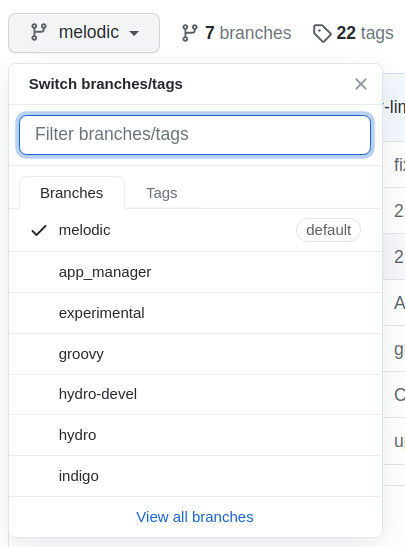Open the 22 tags link
The height and width of the screenshot is (547, 405).
(x=353, y=33)
